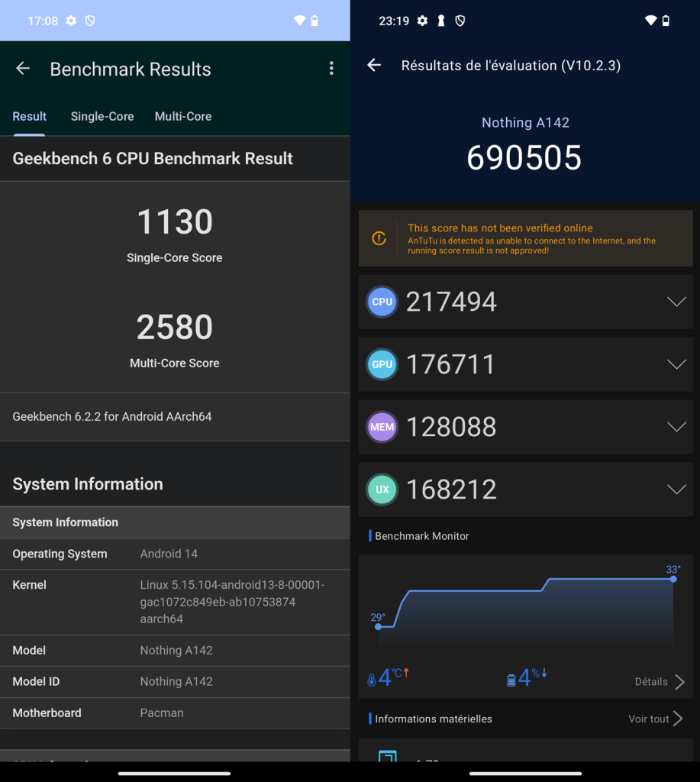The width and height of the screenshot is (700, 782).
Task: Expand the MEM 128088 score row
Action: click(x=525, y=427)
